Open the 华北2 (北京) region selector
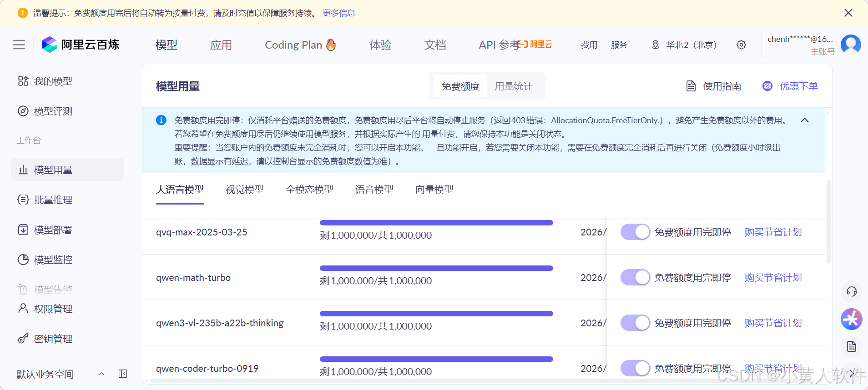This screenshot has width=868, height=390. pos(685,45)
